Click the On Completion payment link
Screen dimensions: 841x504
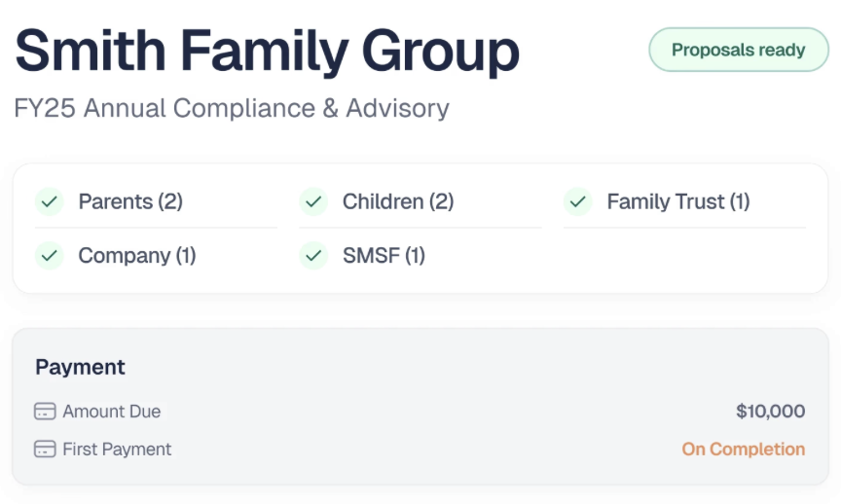743,450
